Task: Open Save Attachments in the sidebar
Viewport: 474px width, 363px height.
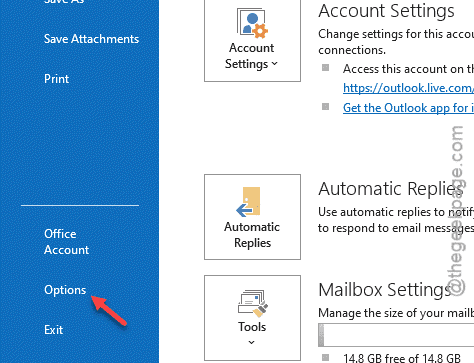Action: [91, 39]
